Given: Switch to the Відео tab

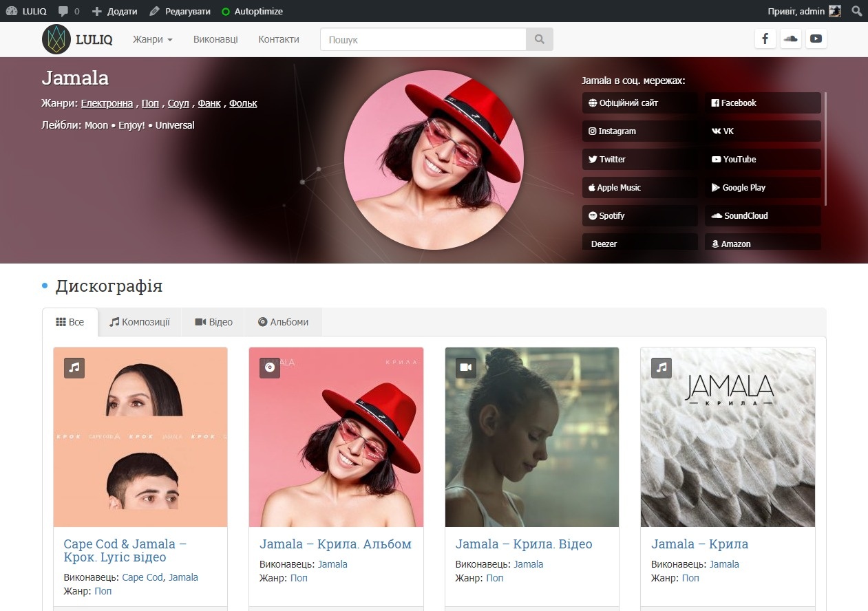Looking at the screenshot, I should (x=213, y=322).
